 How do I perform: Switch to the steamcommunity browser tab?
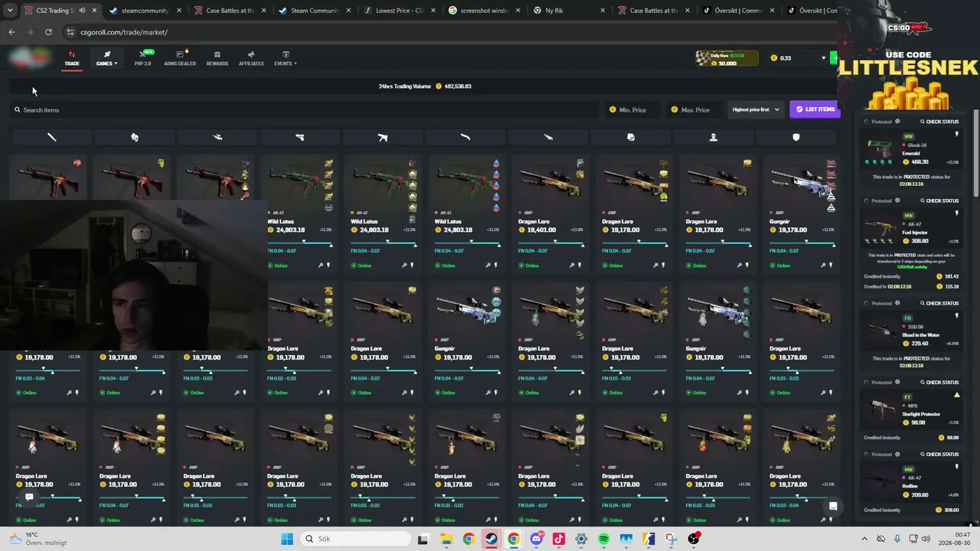pyautogui.click(x=144, y=11)
